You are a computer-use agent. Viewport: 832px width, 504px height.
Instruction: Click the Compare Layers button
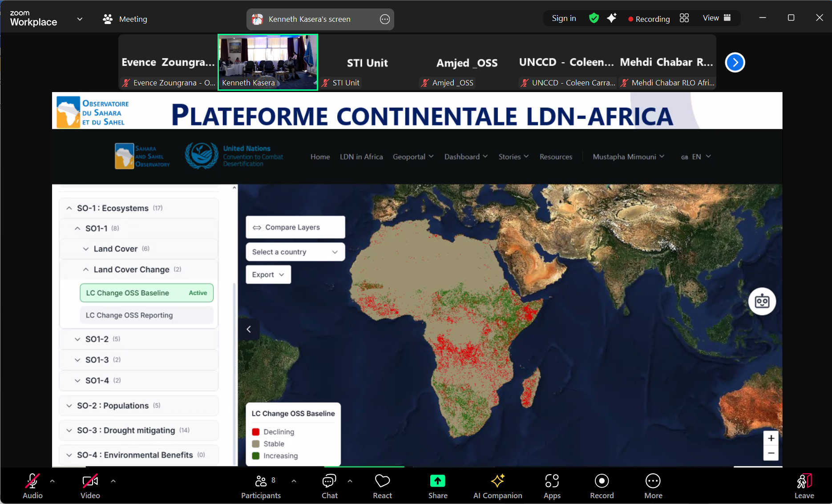tap(295, 227)
